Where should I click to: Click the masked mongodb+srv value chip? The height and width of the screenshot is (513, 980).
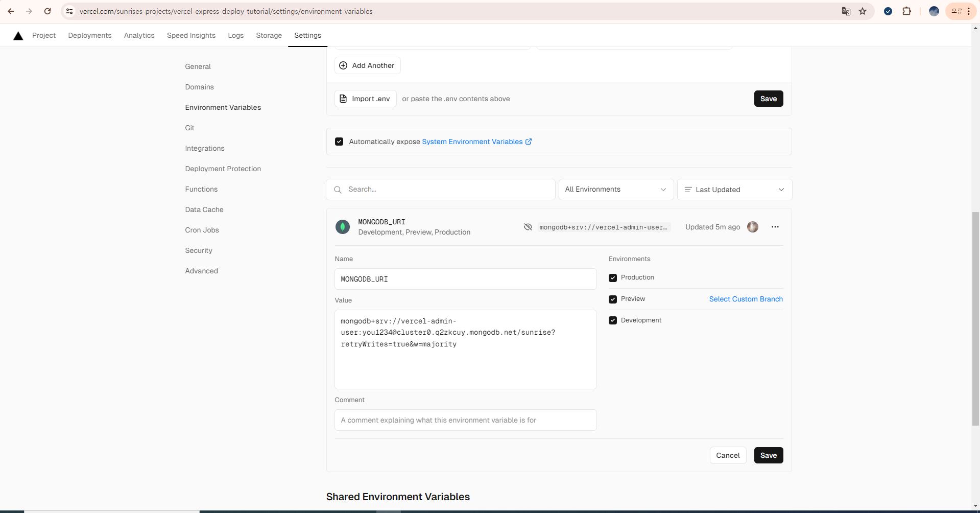tap(603, 227)
